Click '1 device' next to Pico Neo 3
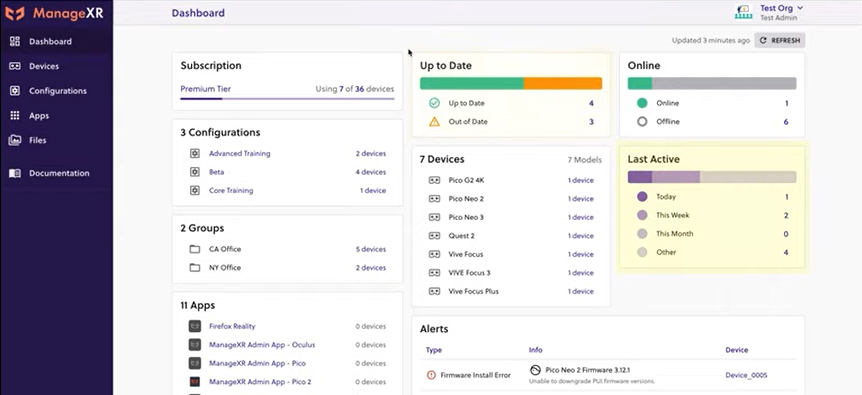Screen dimensions: 862x395 coord(581,217)
